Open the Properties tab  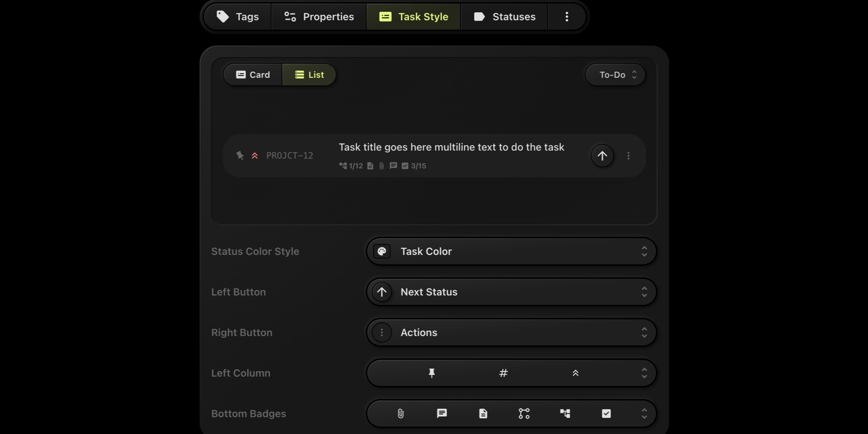coord(319,17)
